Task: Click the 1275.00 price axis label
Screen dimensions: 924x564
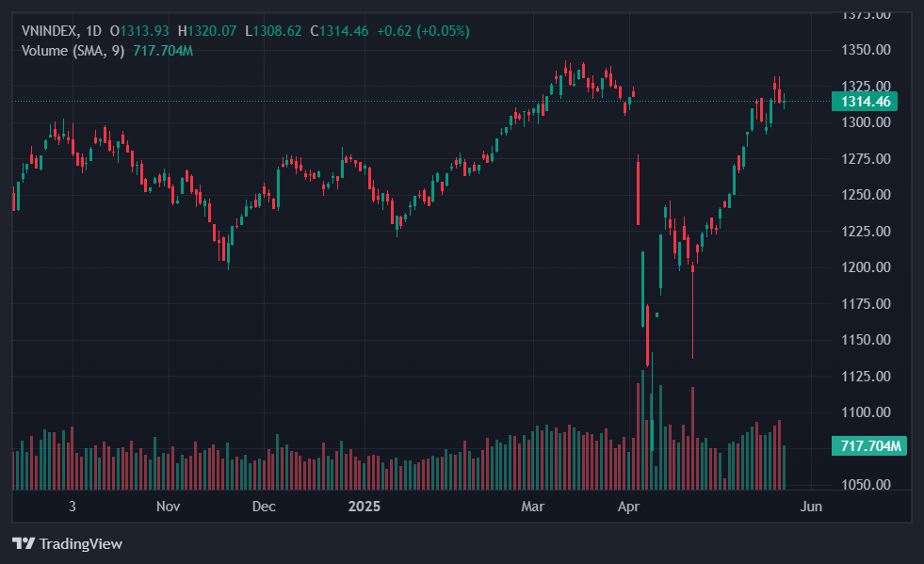Action: 866,159
